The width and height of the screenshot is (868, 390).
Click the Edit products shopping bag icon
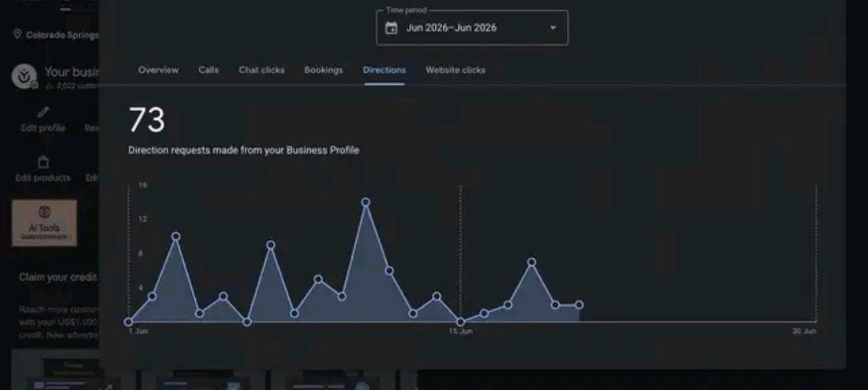point(43,162)
